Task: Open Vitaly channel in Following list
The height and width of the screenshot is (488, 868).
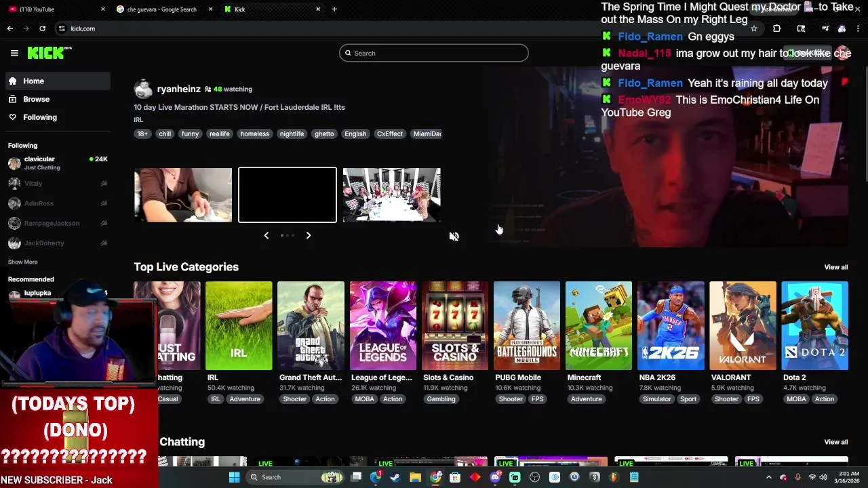Action: [x=58, y=183]
